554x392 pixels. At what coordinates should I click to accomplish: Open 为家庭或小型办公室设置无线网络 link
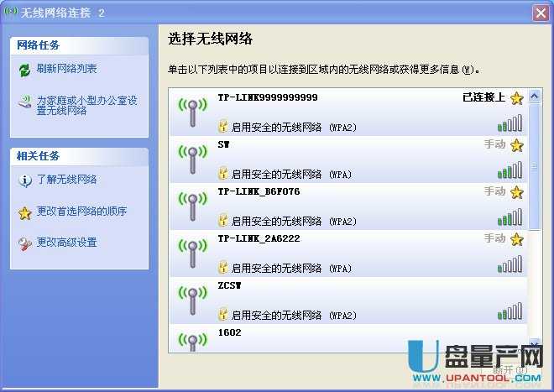click(86, 105)
